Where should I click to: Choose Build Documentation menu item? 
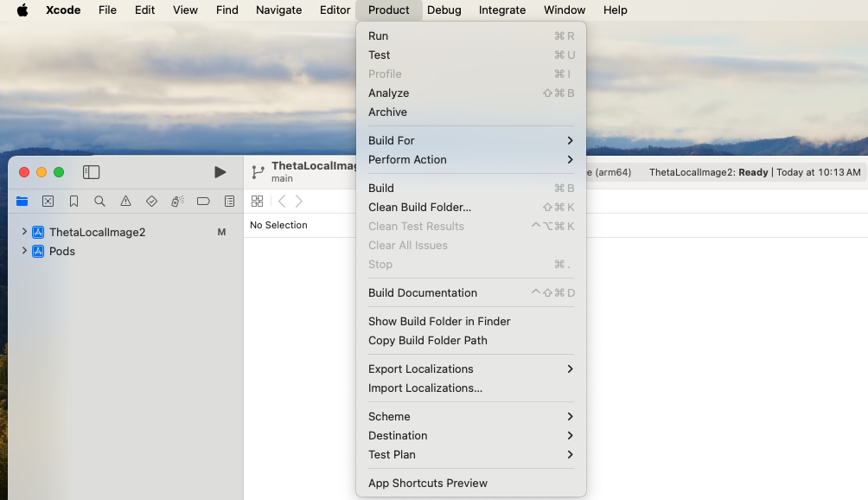471,293
